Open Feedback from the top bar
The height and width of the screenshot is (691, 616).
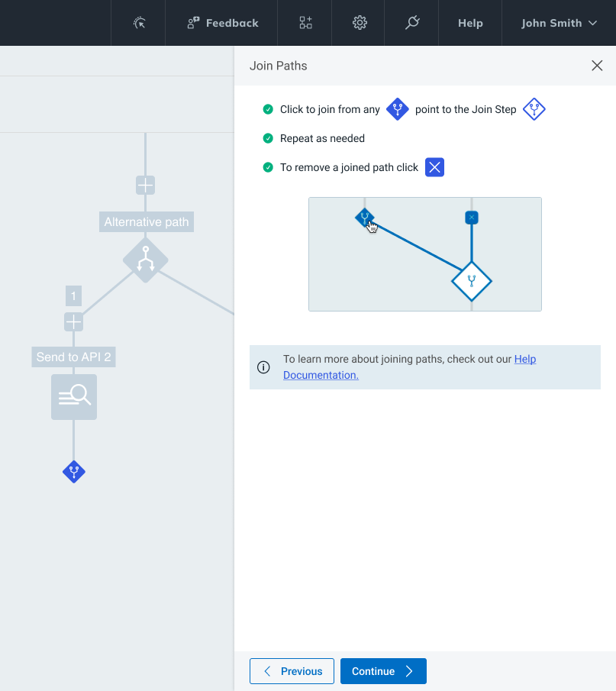223,23
